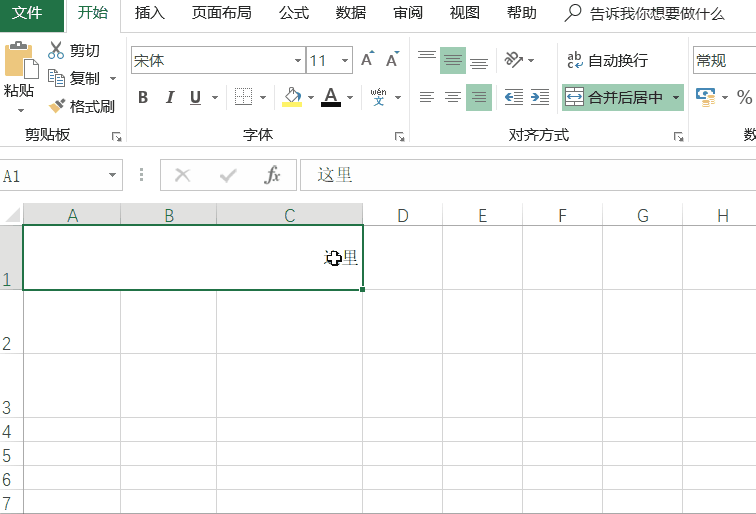Apply black font color A
This screenshot has height=514, width=756.
tap(331, 97)
